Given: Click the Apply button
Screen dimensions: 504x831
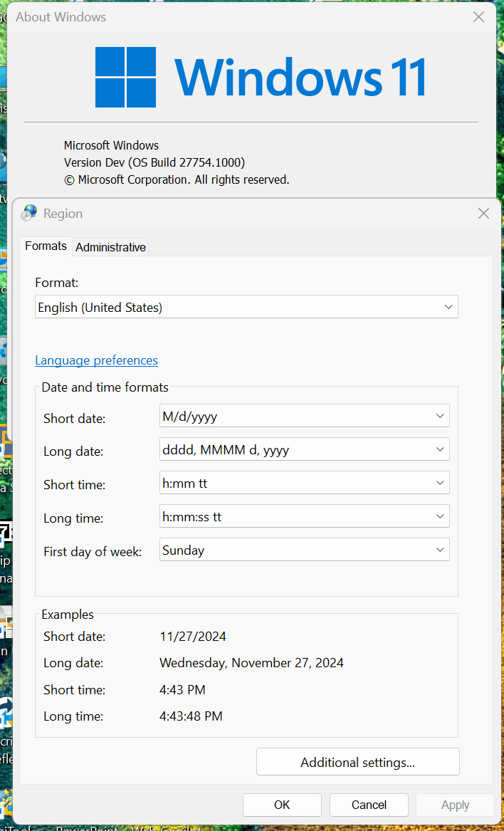Looking at the screenshot, I should pos(456,805).
